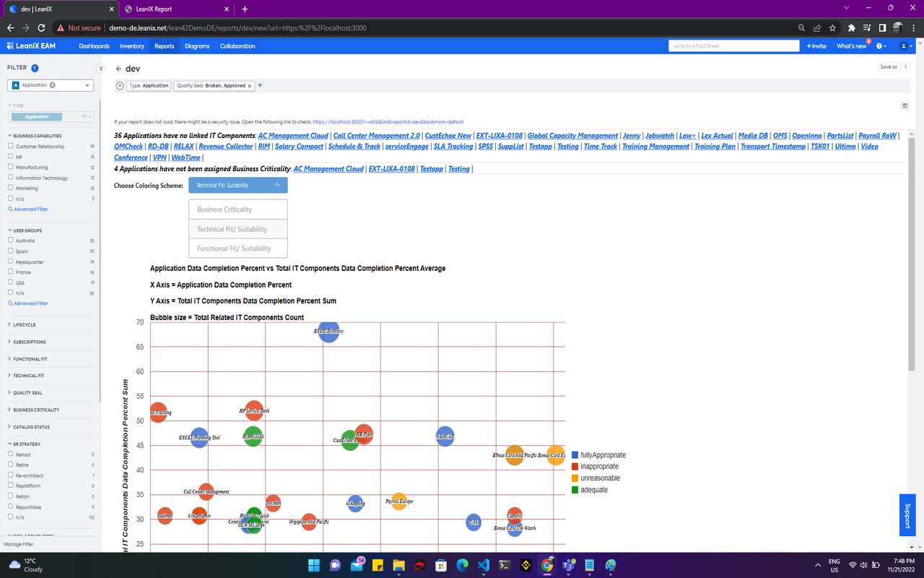Image resolution: width=924 pixels, height=578 pixels.
Task: Collapse the filter sidebar icon
Action: click(x=101, y=69)
